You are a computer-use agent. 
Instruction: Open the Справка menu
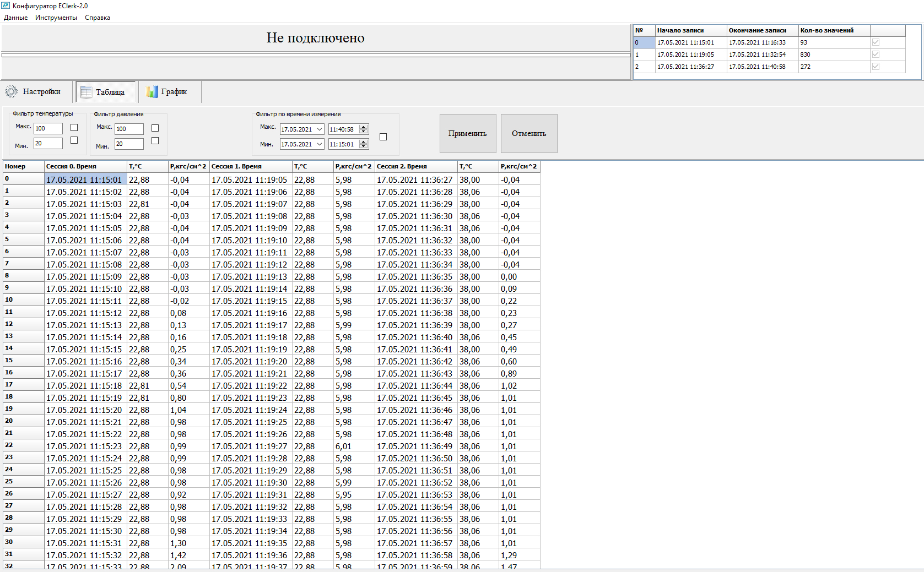pyautogui.click(x=98, y=18)
